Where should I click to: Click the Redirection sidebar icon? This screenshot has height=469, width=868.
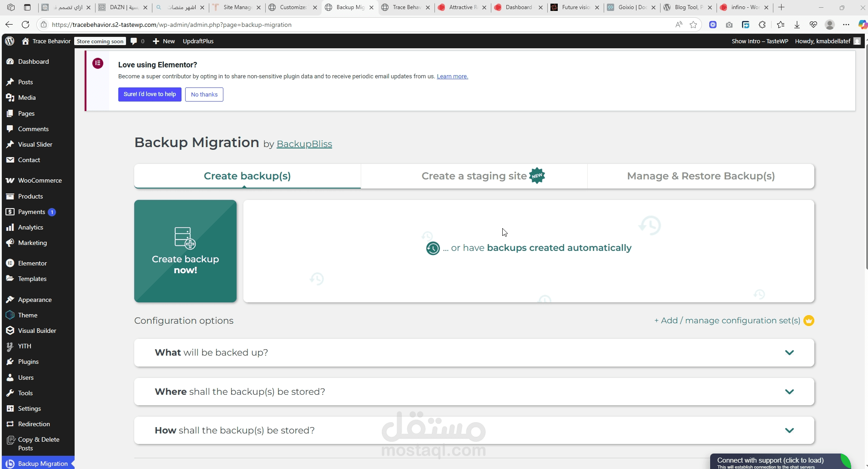pyautogui.click(x=10, y=424)
